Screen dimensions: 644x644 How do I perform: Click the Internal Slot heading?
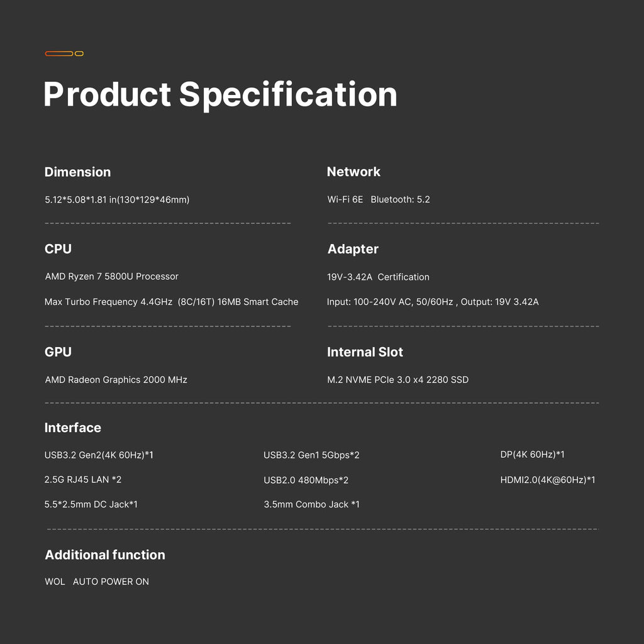coord(365,352)
